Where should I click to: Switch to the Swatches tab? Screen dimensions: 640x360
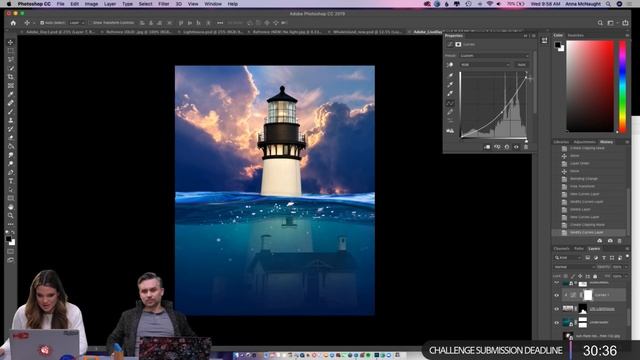coord(576,36)
